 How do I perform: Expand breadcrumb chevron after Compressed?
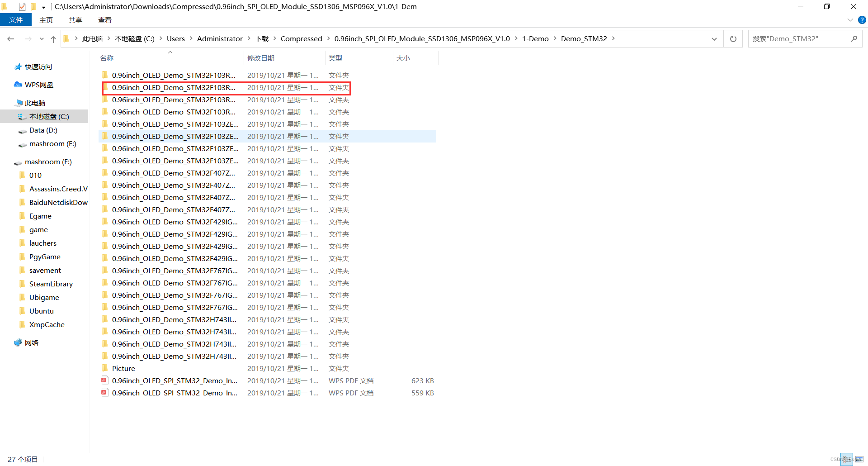[x=329, y=38]
